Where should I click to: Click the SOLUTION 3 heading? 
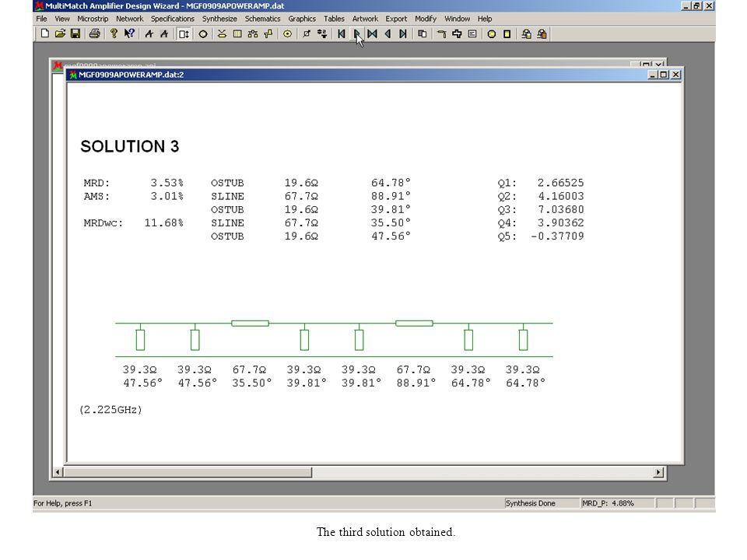130,146
